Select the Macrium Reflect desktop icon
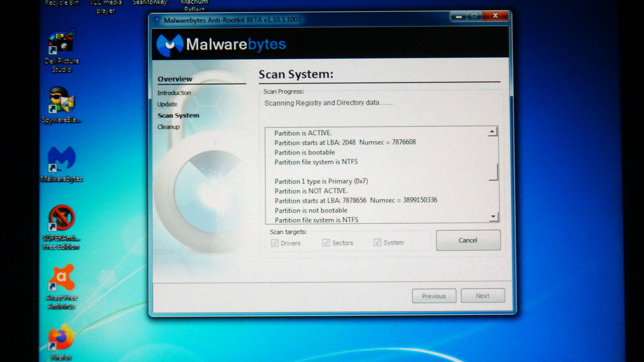 pos(194,6)
